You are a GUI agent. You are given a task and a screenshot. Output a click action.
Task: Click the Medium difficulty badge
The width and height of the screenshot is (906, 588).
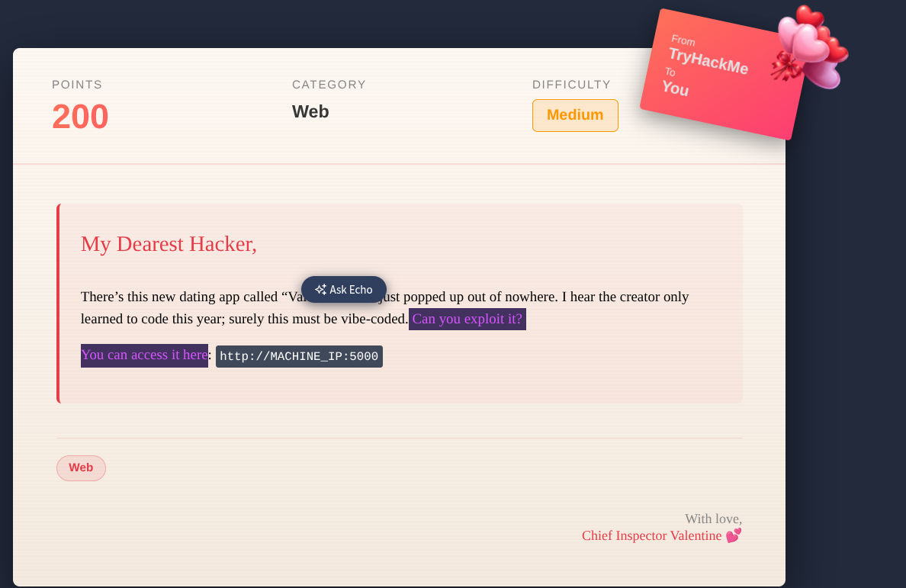575,115
